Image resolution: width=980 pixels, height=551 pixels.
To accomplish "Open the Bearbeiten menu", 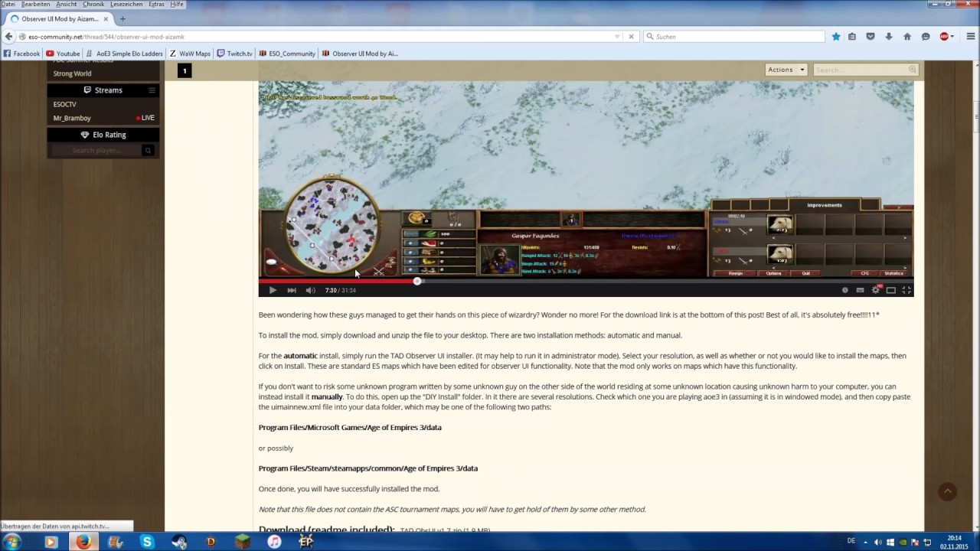I will tap(36, 4).
